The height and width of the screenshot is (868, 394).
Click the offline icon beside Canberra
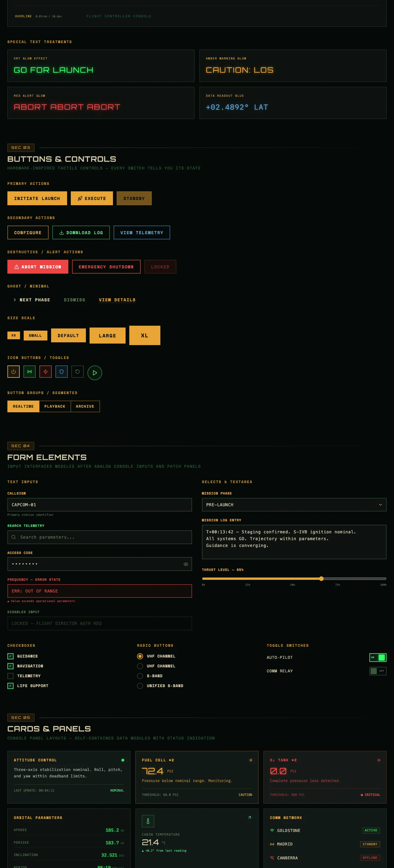pos(272,858)
